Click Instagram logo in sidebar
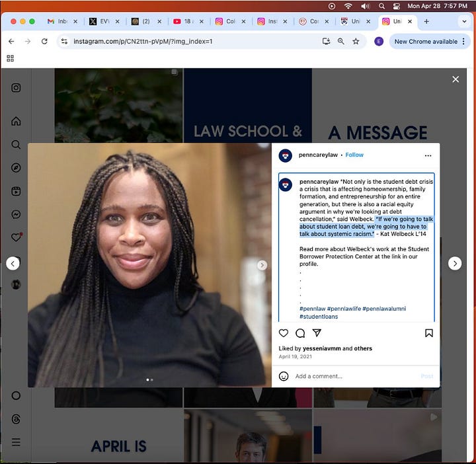 [x=16, y=88]
